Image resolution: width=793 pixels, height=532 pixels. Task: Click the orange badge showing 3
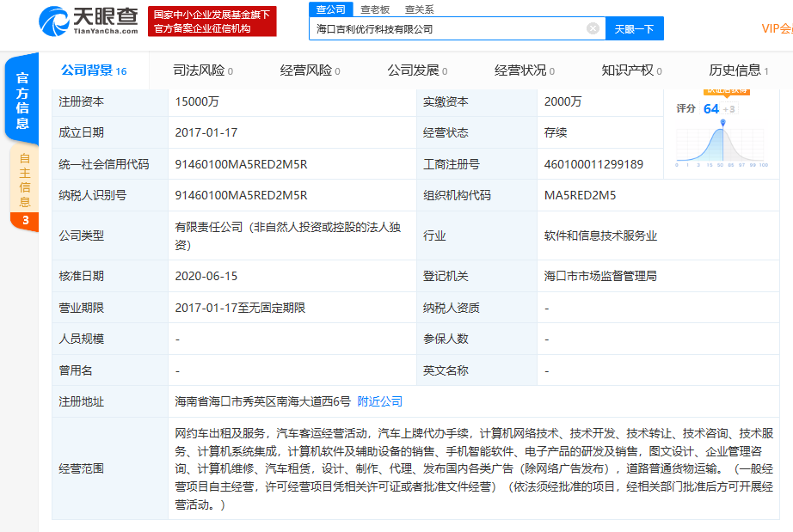pyautogui.click(x=25, y=221)
